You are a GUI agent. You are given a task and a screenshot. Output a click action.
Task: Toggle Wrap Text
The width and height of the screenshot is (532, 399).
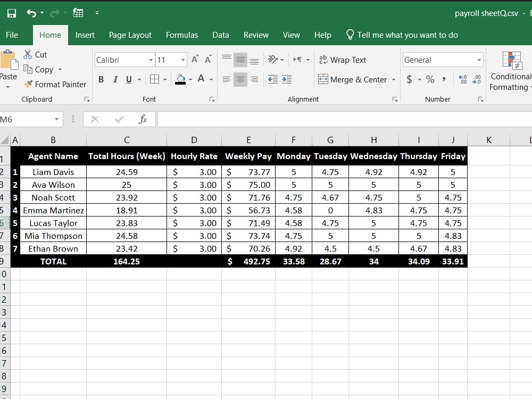[x=343, y=60]
